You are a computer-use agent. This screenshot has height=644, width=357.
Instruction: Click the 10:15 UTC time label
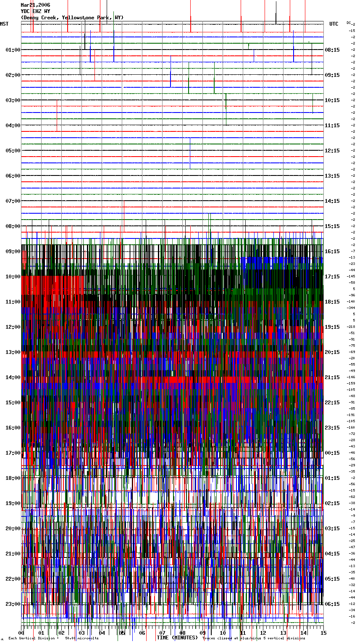(x=332, y=100)
